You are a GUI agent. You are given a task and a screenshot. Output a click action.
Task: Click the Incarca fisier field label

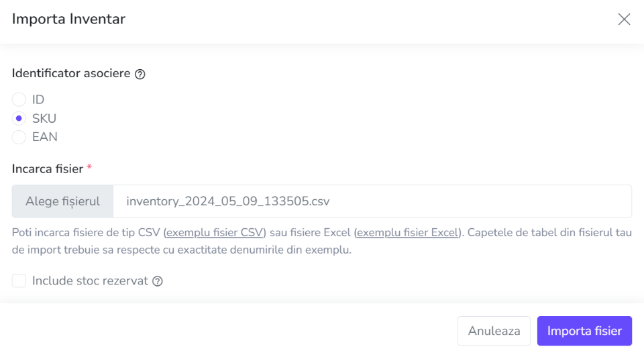pyautogui.click(x=48, y=169)
